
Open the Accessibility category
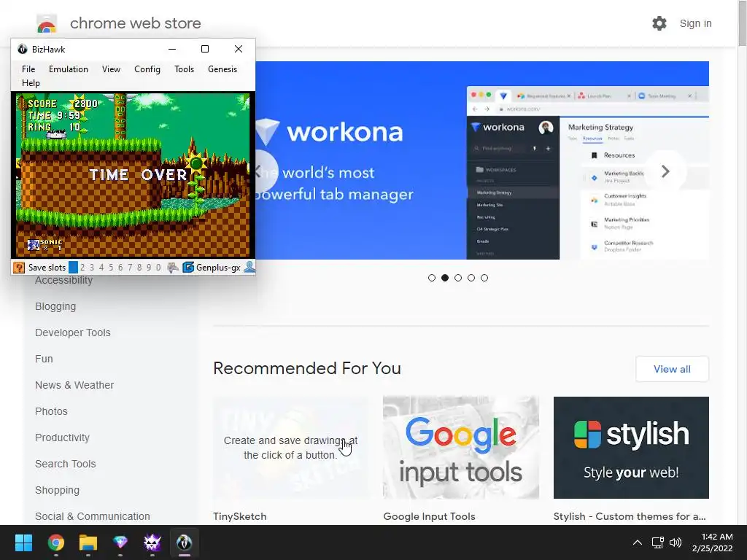tap(64, 281)
